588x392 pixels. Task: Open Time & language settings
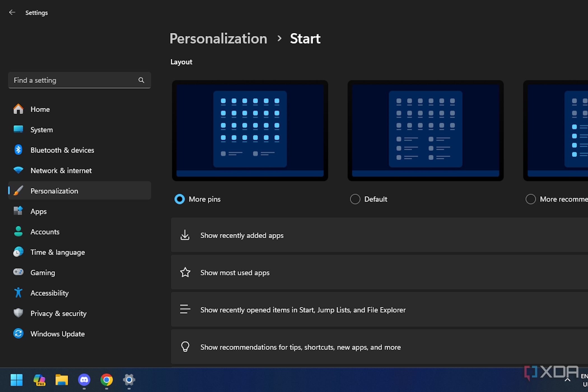pos(80,252)
